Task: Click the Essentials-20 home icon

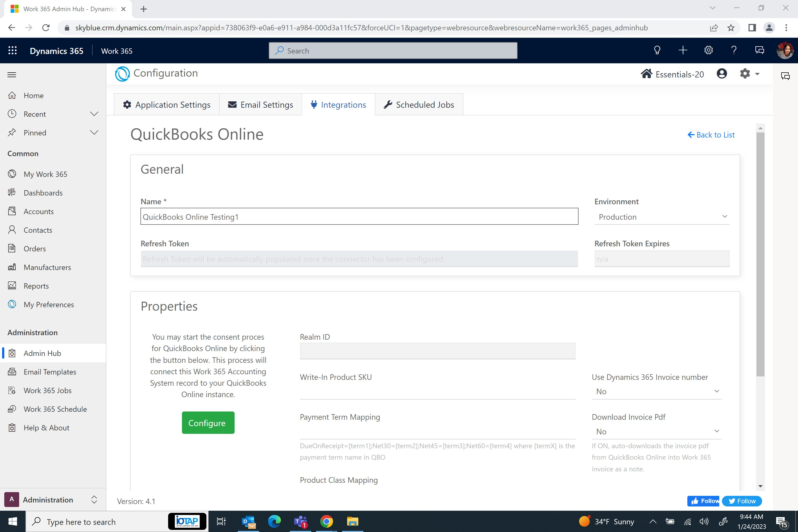Action: click(x=646, y=74)
